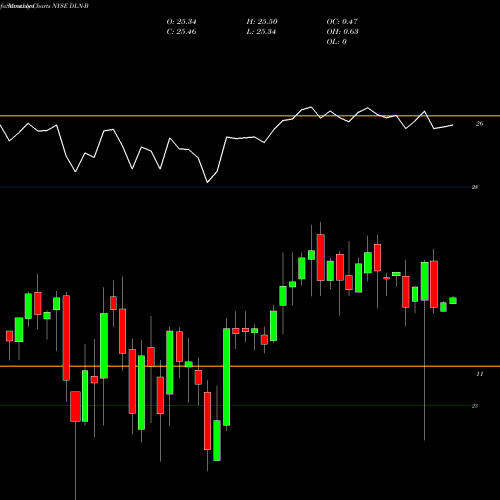Click the 'NYSE DLN-B' chart title
Image resolution: width=500 pixels, height=500 pixels.
[x=70, y=6]
